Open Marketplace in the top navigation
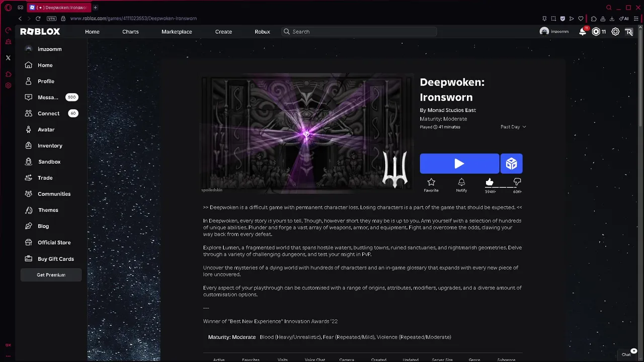The image size is (644, 362). coord(177,32)
